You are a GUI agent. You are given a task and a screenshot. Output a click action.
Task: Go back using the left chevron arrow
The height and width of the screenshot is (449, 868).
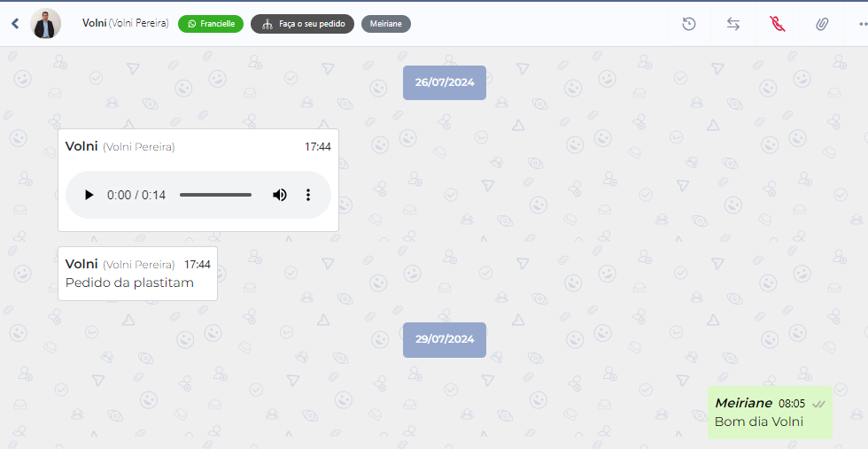coord(15,23)
